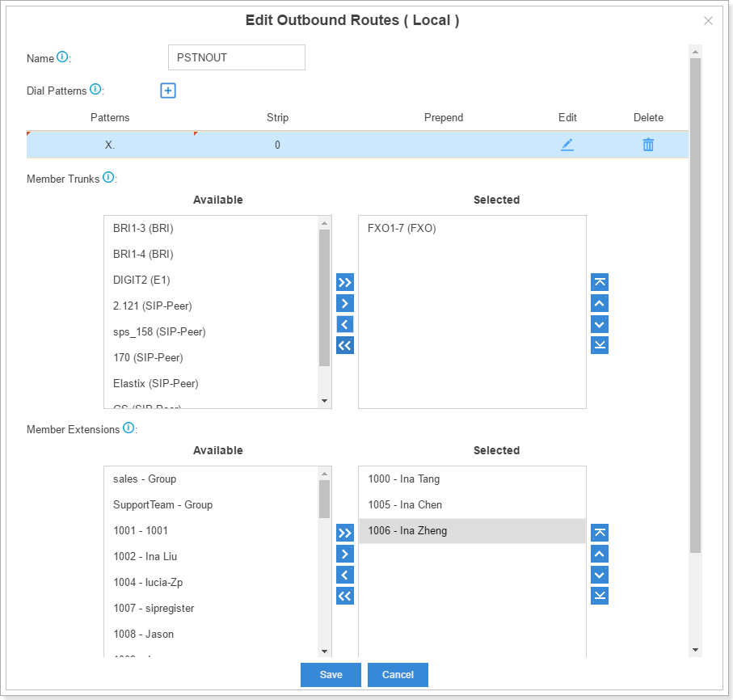Delete the X. dial pattern with trash icon
The width and height of the screenshot is (733, 700).
pyautogui.click(x=648, y=145)
